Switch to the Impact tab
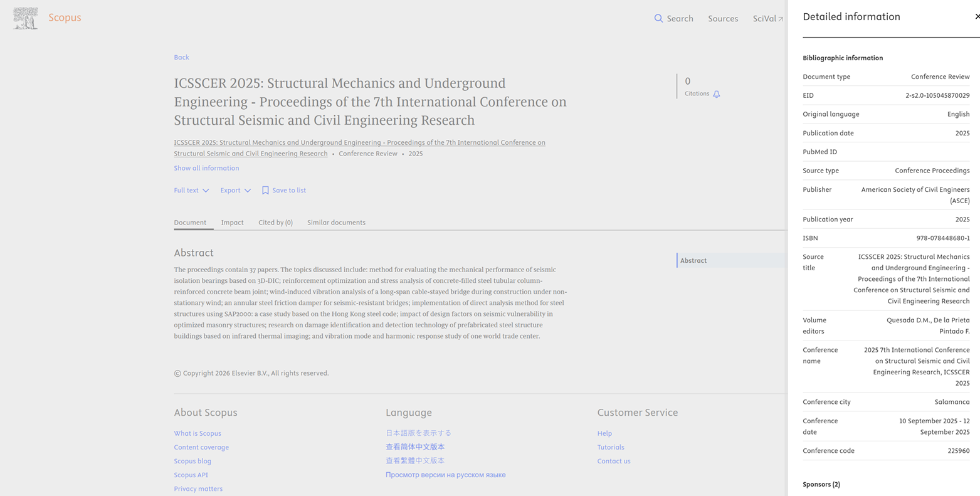Viewport: 980px width, 496px height. [x=232, y=223]
